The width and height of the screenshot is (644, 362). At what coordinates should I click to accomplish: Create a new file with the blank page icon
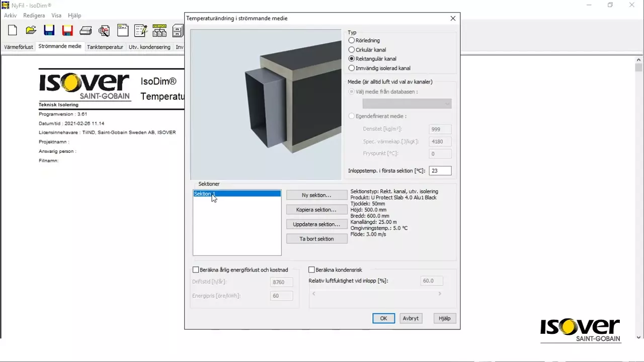coord(13,31)
